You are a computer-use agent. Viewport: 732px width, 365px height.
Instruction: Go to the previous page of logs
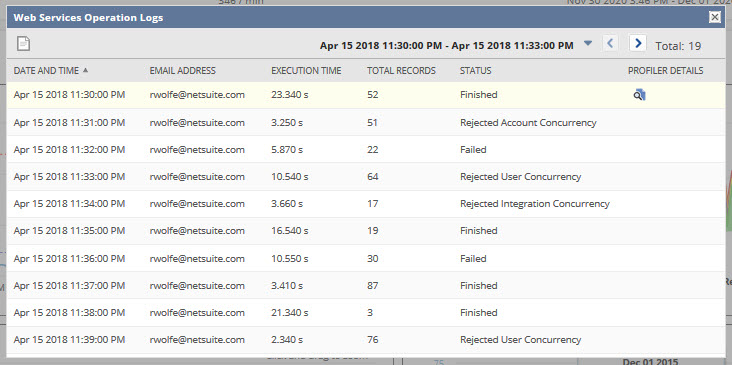pyautogui.click(x=610, y=43)
